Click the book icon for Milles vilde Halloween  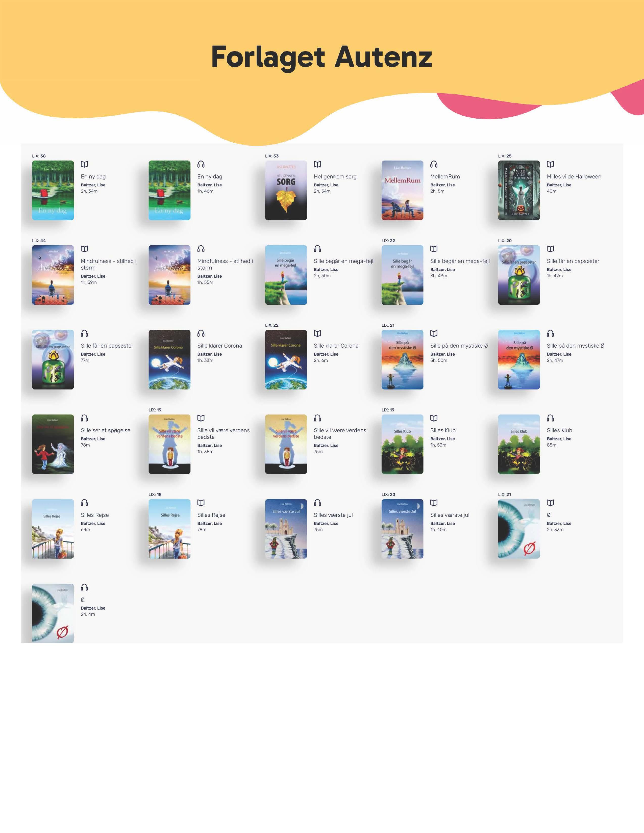(550, 164)
